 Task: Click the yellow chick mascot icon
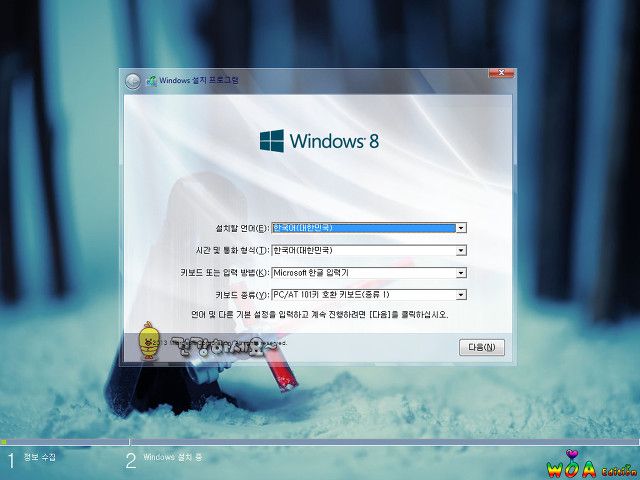147,341
